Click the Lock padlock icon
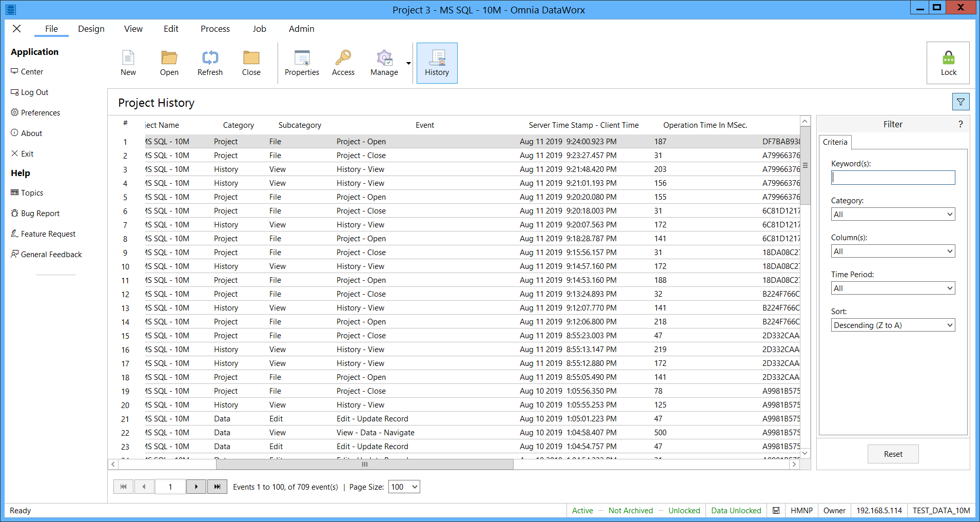Screen dimensions: 980x522 pos(948,63)
